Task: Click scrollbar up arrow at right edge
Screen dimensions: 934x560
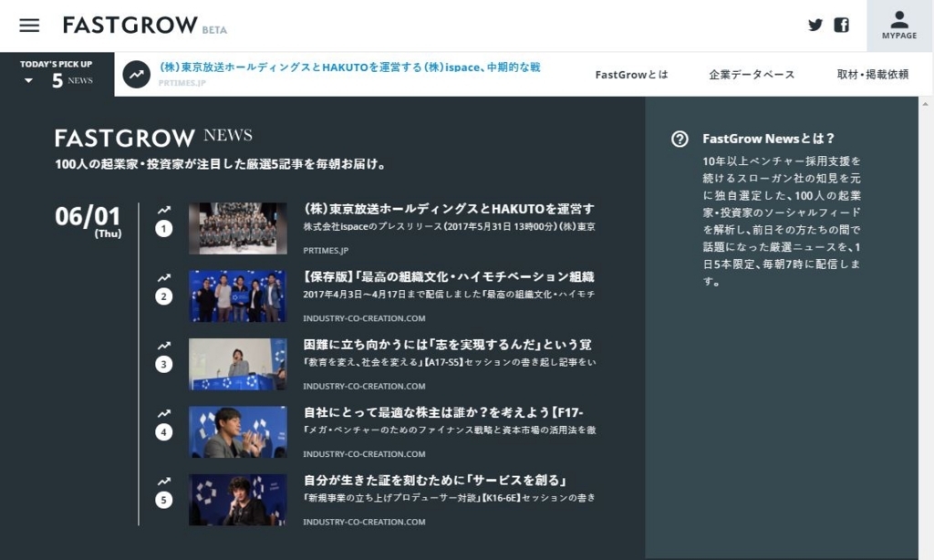Action: [925, 104]
